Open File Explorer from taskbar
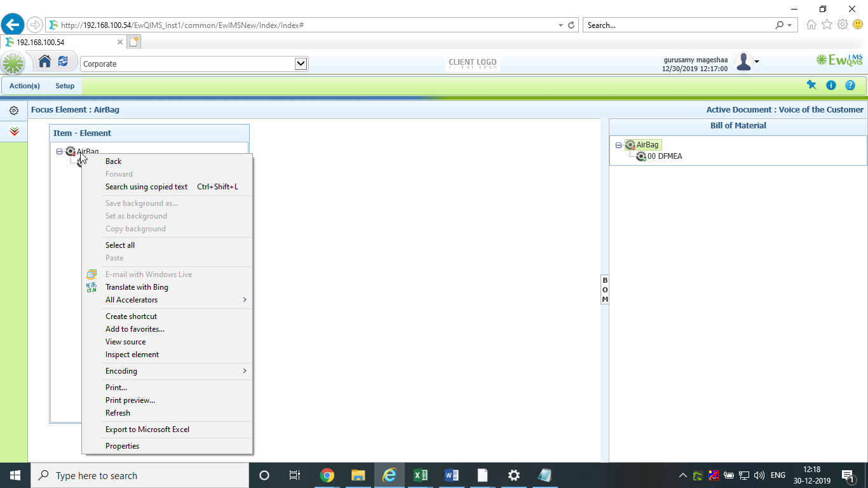Viewport: 868px width, 488px height. 358,475
